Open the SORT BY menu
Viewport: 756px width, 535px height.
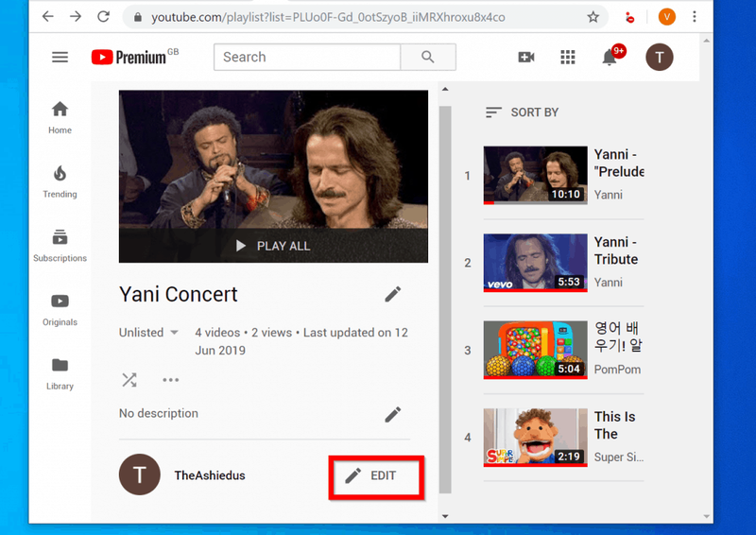[522, 112]
